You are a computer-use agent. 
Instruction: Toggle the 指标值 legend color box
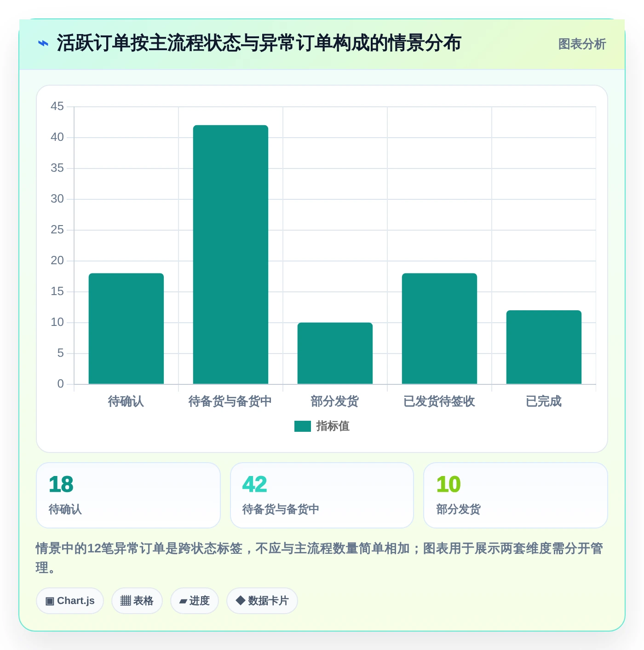tap(303, 426)
